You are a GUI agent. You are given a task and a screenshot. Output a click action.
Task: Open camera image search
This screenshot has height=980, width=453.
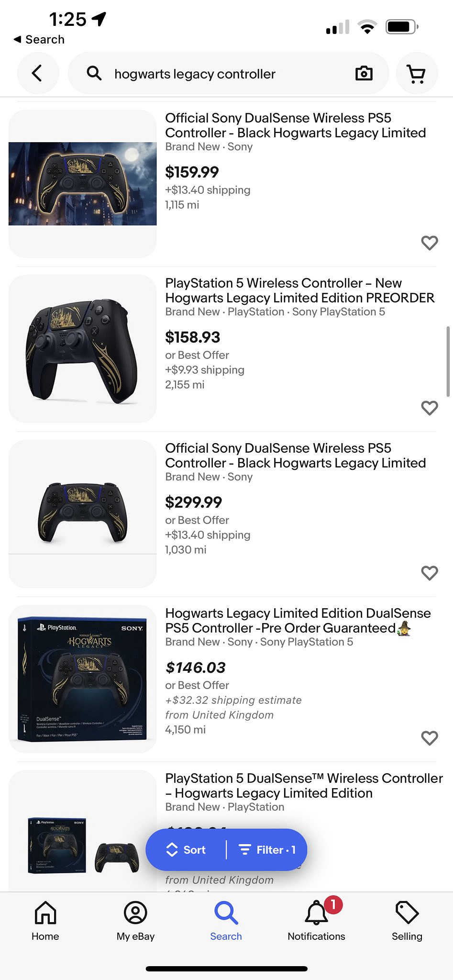point(364,74)
